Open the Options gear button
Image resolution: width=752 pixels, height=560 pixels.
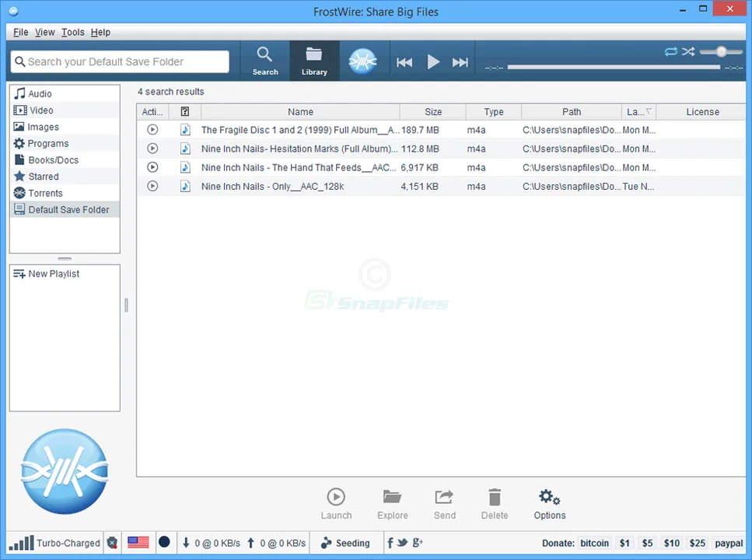point(550,504)
